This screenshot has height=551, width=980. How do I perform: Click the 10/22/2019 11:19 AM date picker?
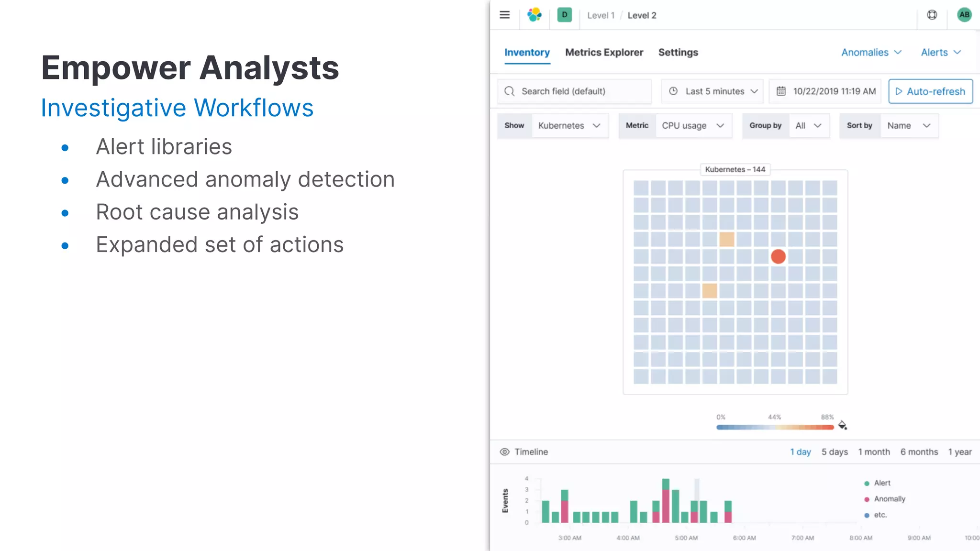click(x=825, y=91)
